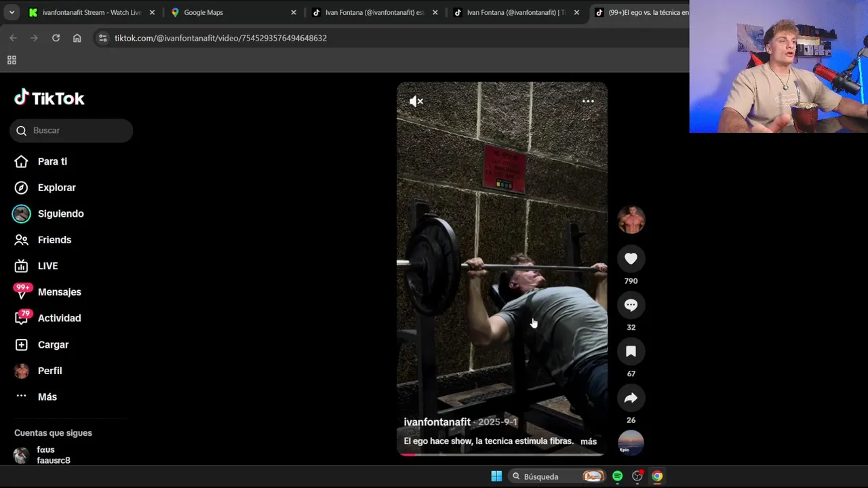Close the Google Maps tab
Screen dimensions: 868x488
[294, 12]
